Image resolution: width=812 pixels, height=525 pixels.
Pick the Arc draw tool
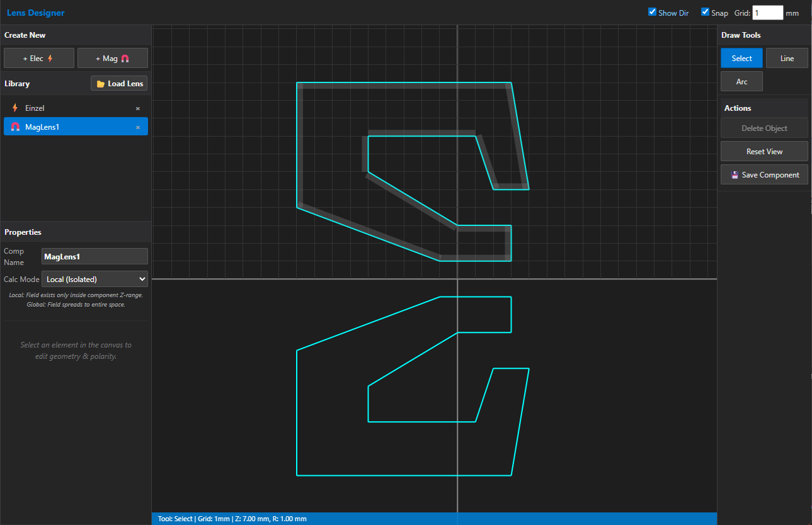(x=741, y=82)
